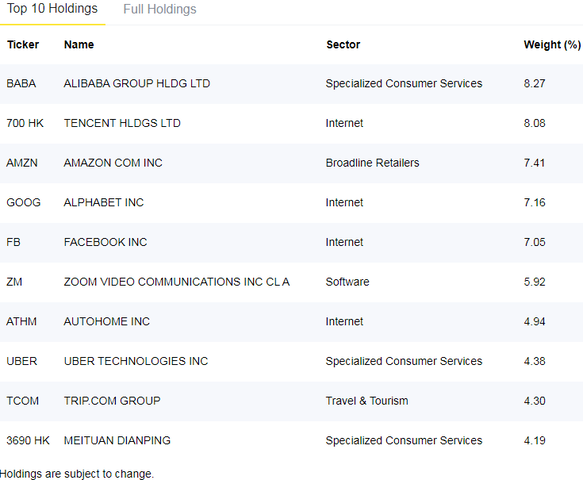Select the Top 10 Holdings tab
Image resolution: width=583 pixels, height=480 pixels.
(52, 9)
